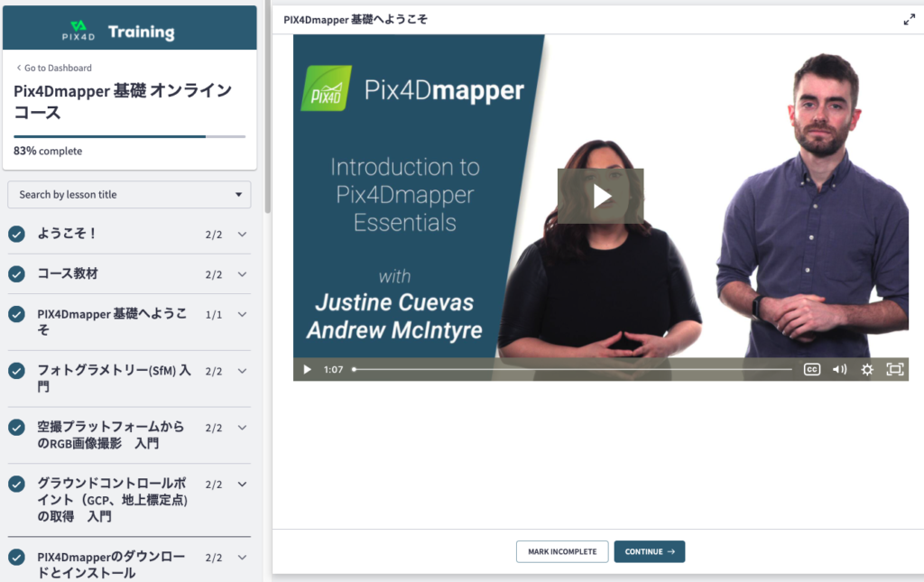Toggle closed captions CC icon
The image size is (924, 582).
811,369
